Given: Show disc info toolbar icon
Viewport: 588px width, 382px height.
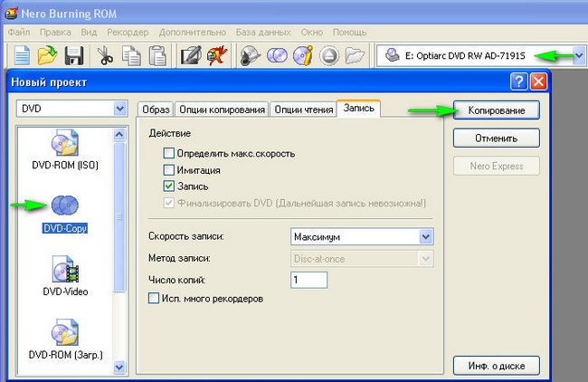Looking at the screenshot, I should [303, 55].
